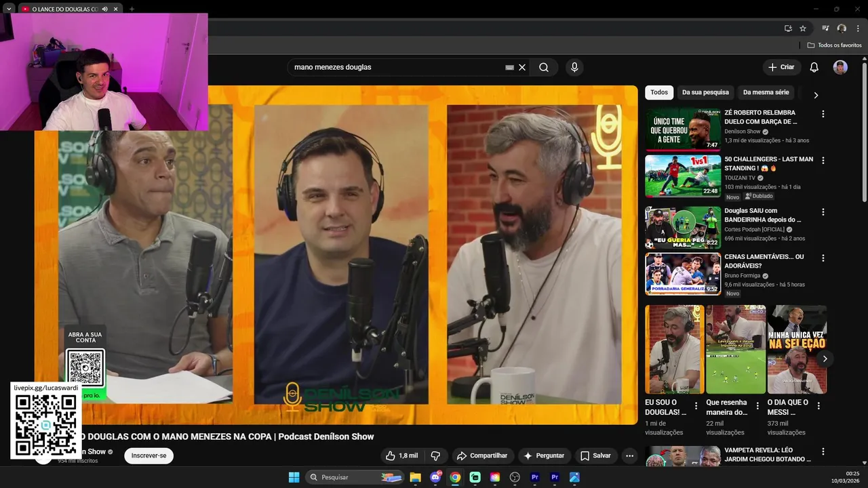Open the Denílson Show channel link under ZÉ ROBERTO
The height and width of the screenshot is (488, 868).
click(743, 131)
